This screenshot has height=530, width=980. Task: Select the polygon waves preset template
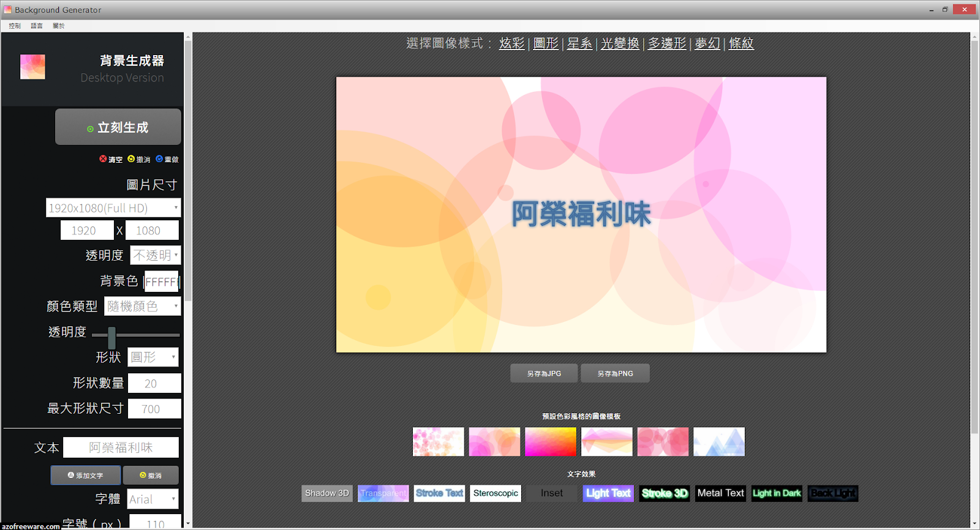coord(607,442)
